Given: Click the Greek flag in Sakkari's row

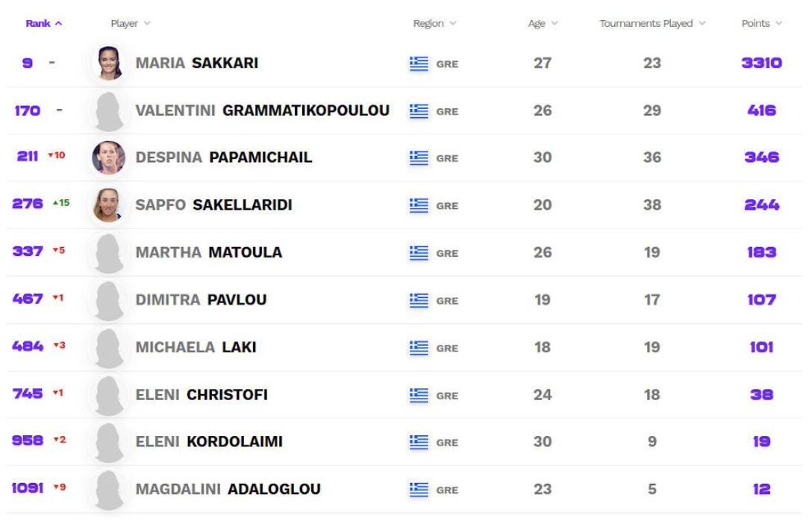Looking at the screenshot, I should (419, 63).
